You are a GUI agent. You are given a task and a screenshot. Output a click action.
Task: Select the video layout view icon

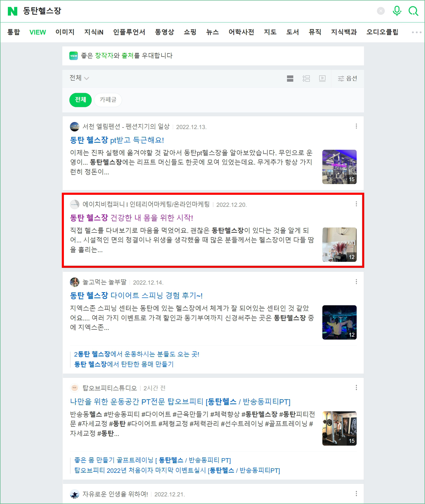pyautogui.click(x=322, y=78)
